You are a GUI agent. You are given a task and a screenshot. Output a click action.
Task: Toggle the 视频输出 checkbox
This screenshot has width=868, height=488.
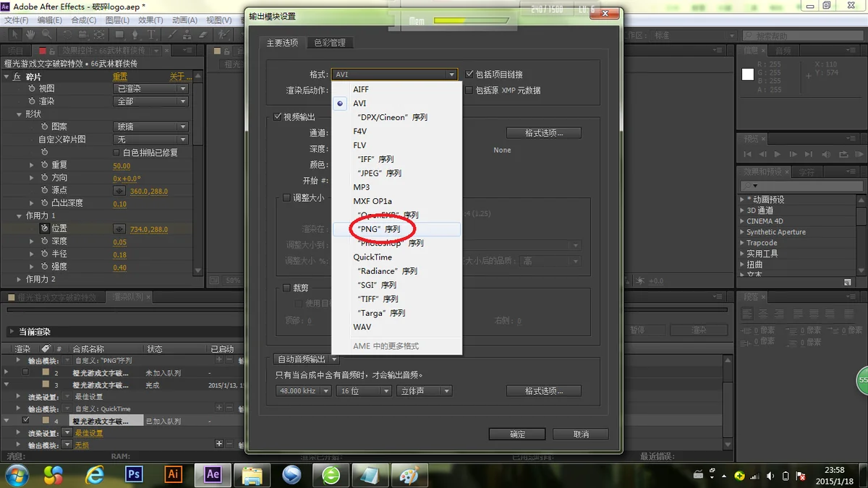[x=278, y=117]
